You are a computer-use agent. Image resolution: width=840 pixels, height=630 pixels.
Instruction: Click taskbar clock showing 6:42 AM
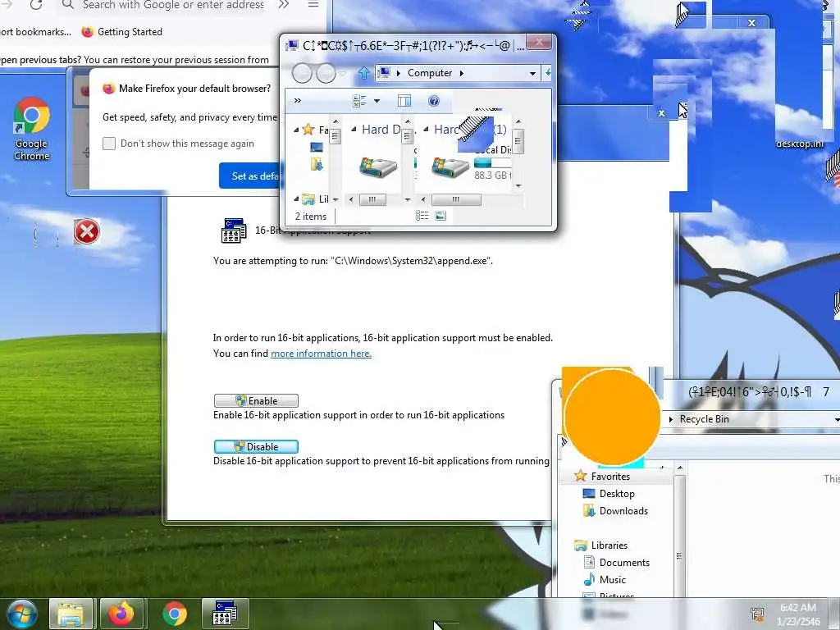point(798,614)
